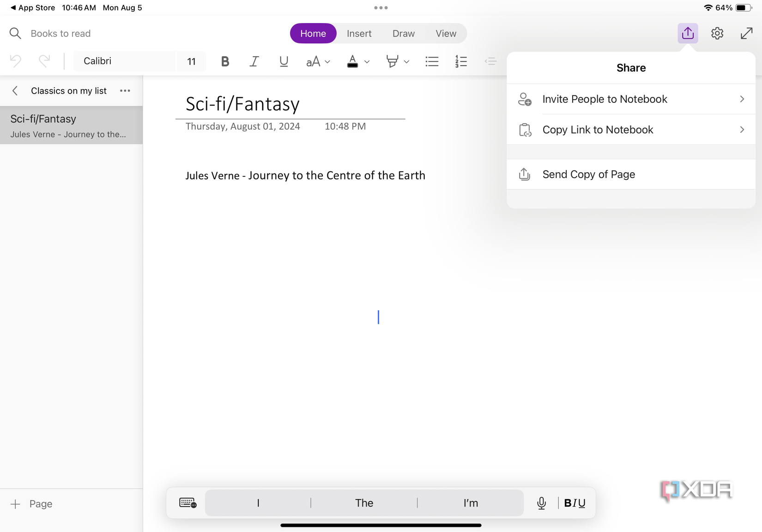Tap the Books to read search field
The height and width of the screenshot is (532, 762).
coord(60,33)
